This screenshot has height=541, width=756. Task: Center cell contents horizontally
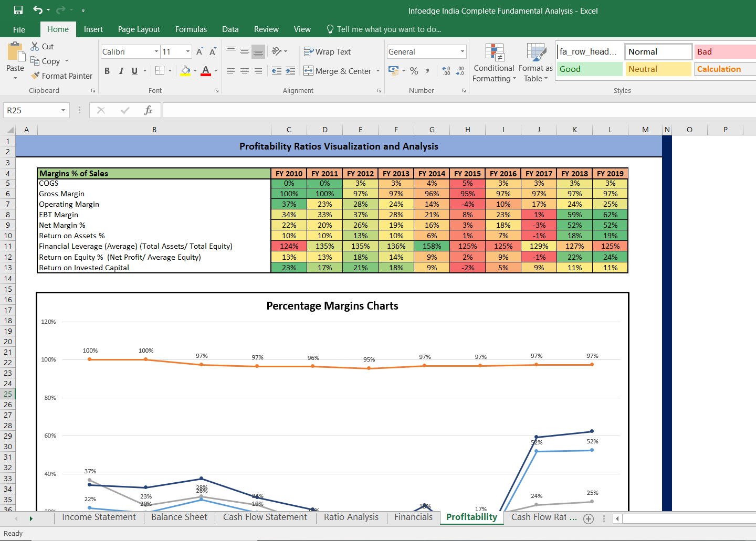(x=245, y=71)
